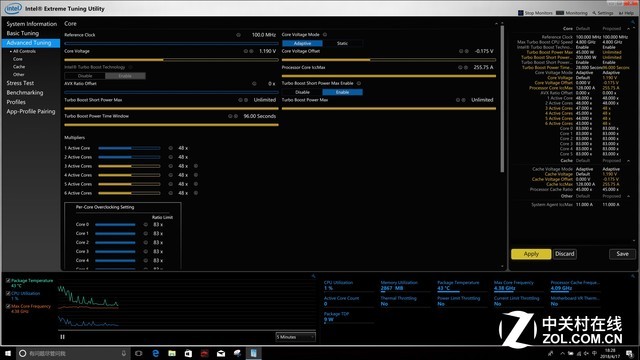Viewport: 640px width, 360px height.
Task: Click the round icon right of 3 Active Cores value
Action: coord(196,166)
